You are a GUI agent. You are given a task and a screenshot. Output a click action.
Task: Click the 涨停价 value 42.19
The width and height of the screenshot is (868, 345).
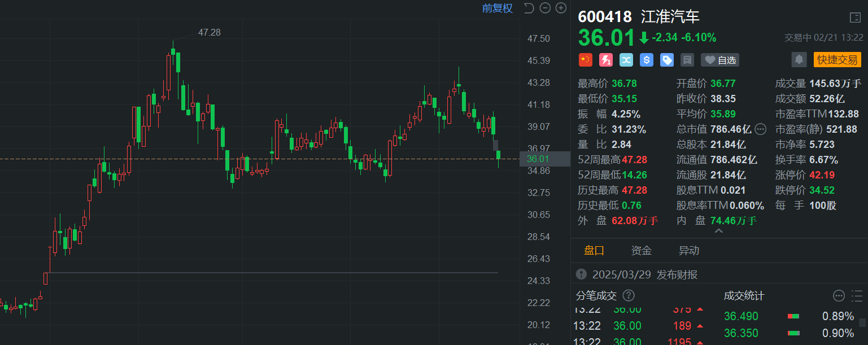822,175
